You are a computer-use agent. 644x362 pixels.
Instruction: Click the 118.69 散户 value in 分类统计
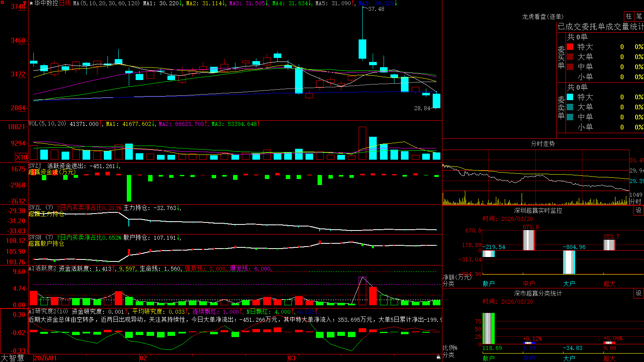coord(492,348)
